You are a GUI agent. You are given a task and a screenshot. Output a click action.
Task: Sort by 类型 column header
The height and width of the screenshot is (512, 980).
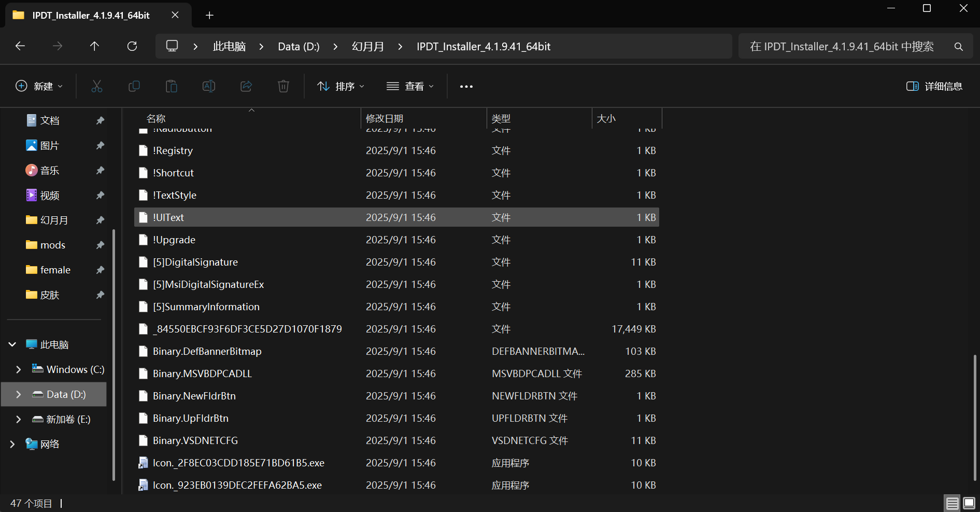501,119
